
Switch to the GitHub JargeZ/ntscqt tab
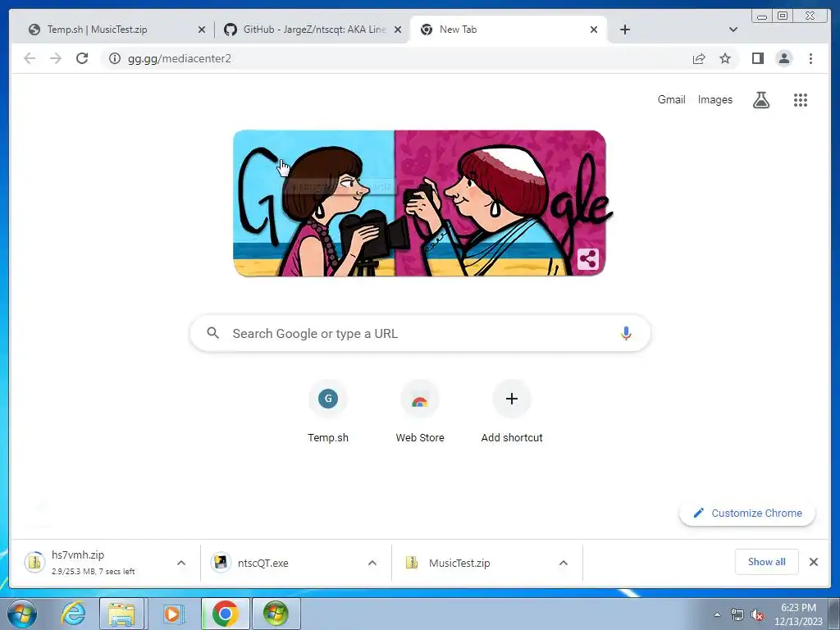coord(313,30)
